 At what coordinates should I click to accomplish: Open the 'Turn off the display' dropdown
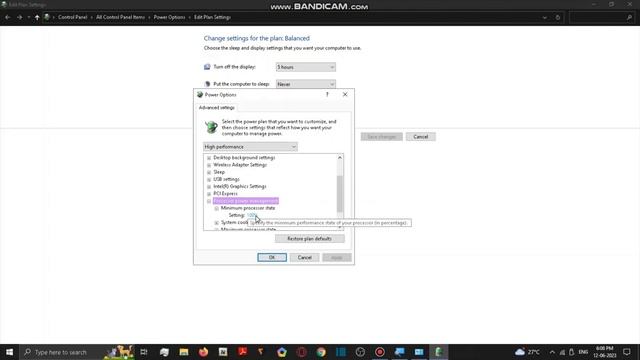pyautogui.click(x=306, y=67)
